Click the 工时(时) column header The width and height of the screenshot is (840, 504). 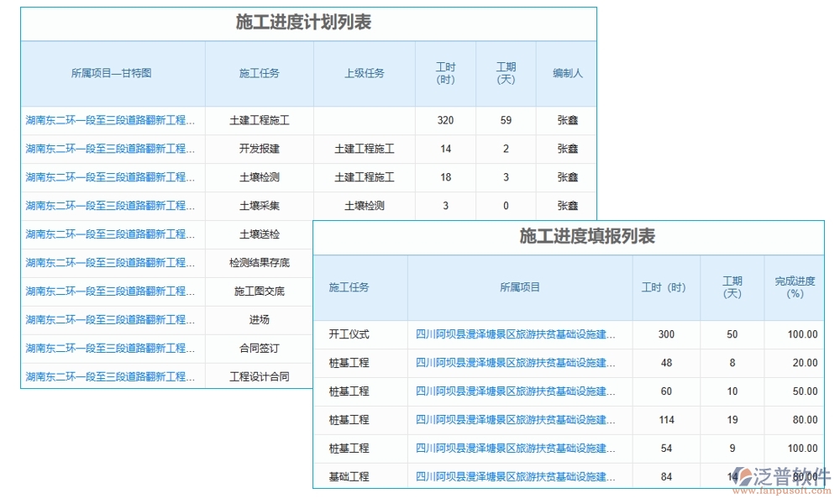pos(444,74)
